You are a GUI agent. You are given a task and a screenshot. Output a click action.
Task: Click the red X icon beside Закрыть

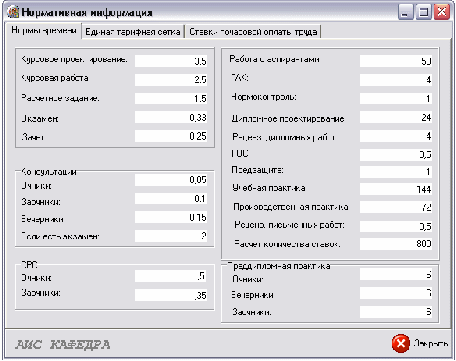point(401,343)
